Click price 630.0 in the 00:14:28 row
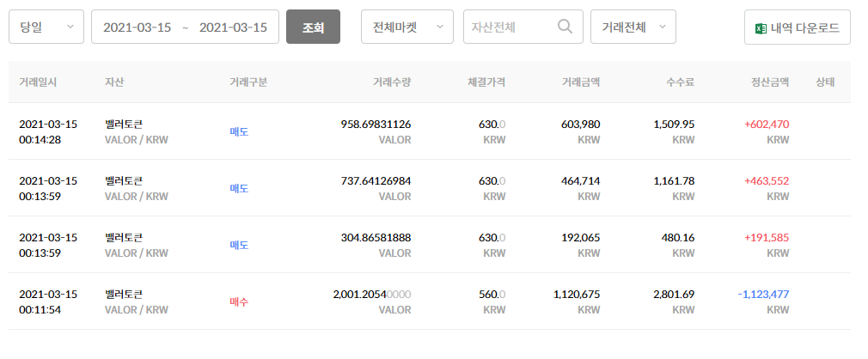The height and width of the screenshot is (359, 868). (492, 124)
